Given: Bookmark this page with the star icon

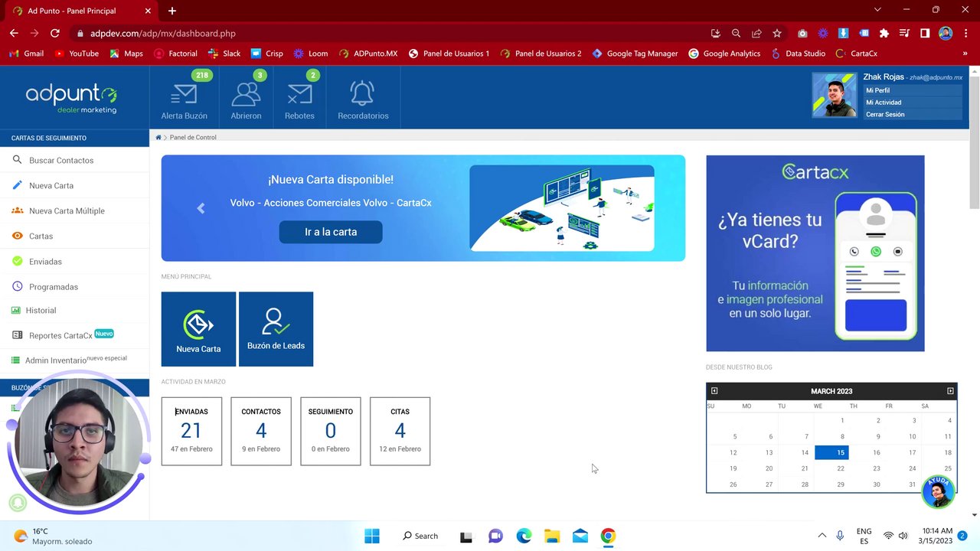Looking at the screenshot, I should pyautogui.click(x=777, y=33).
